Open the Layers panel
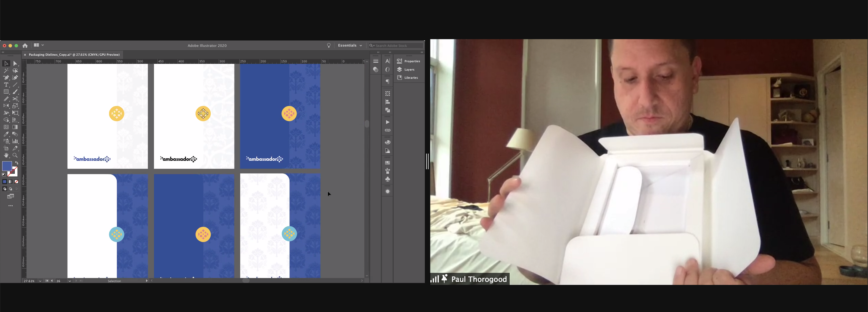Viewport: 868px width, 312px height. tap(406, 69)
